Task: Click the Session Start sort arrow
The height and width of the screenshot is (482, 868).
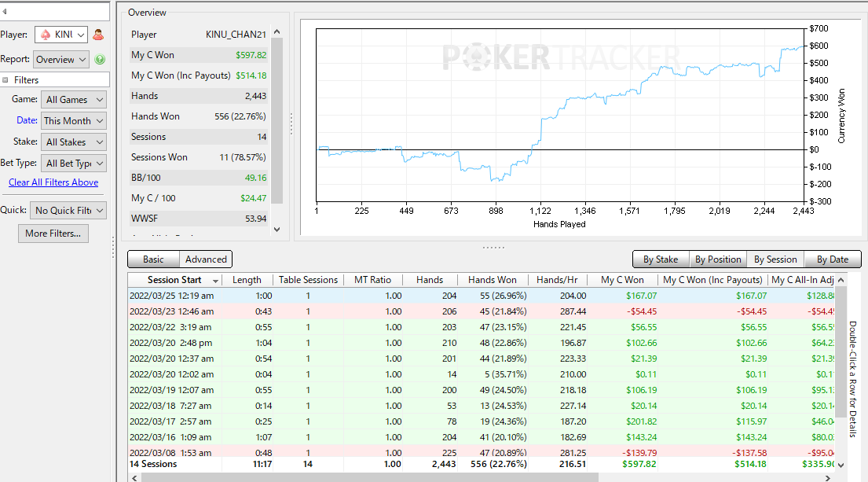Action: 215,281
